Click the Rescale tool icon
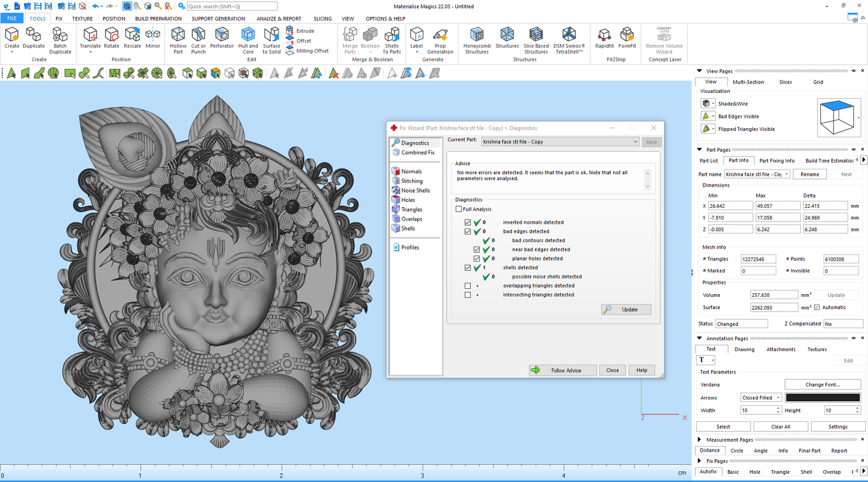868x482 pixels. [132, 39]
